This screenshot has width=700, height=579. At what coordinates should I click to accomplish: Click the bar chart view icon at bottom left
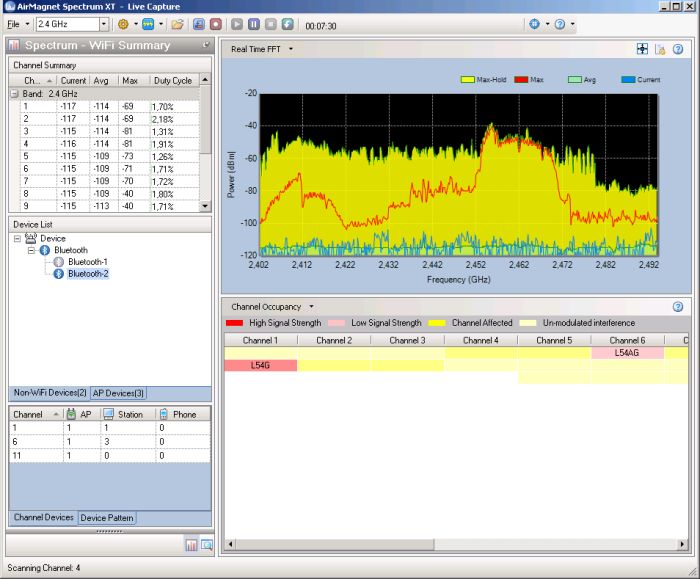coord(190,545)
